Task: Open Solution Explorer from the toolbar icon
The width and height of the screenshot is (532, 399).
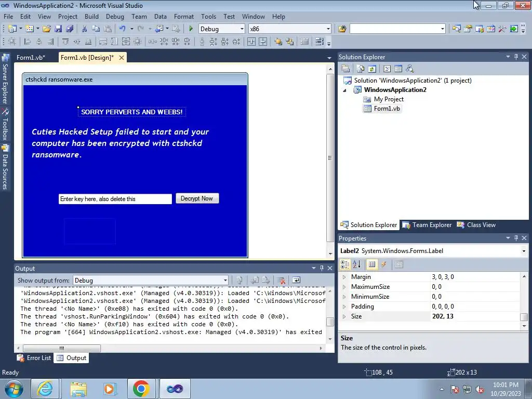Action: pos(456,29)
